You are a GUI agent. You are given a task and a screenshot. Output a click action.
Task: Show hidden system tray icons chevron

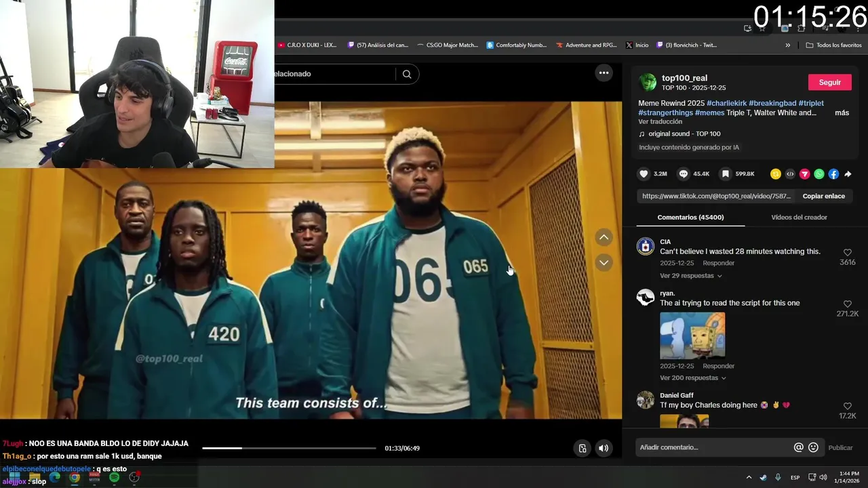749,477
